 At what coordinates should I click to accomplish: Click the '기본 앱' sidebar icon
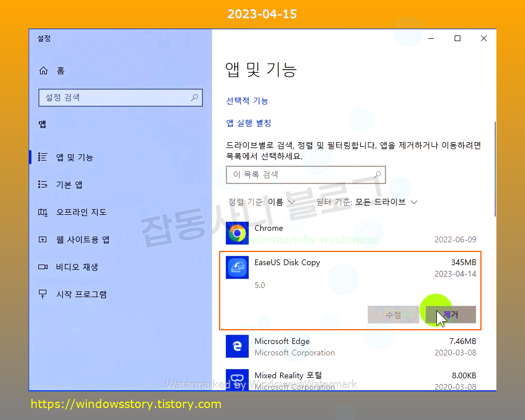coord(43,185)
